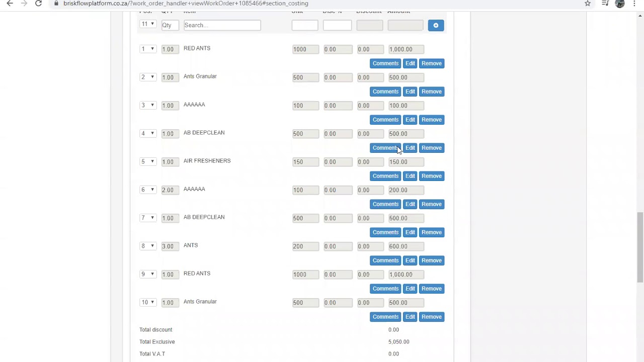Click the new item Qty field
644x362 pixels.
click(170, 25)
